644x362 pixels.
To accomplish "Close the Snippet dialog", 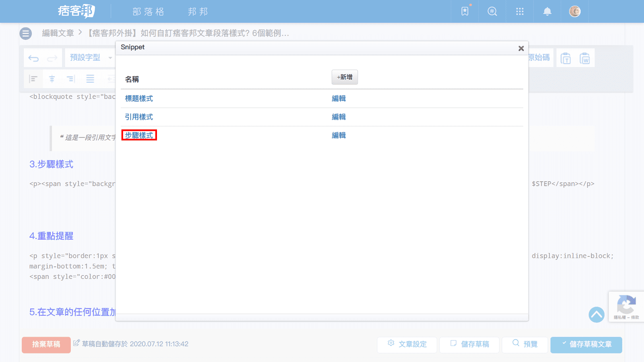I will point(521,48).
